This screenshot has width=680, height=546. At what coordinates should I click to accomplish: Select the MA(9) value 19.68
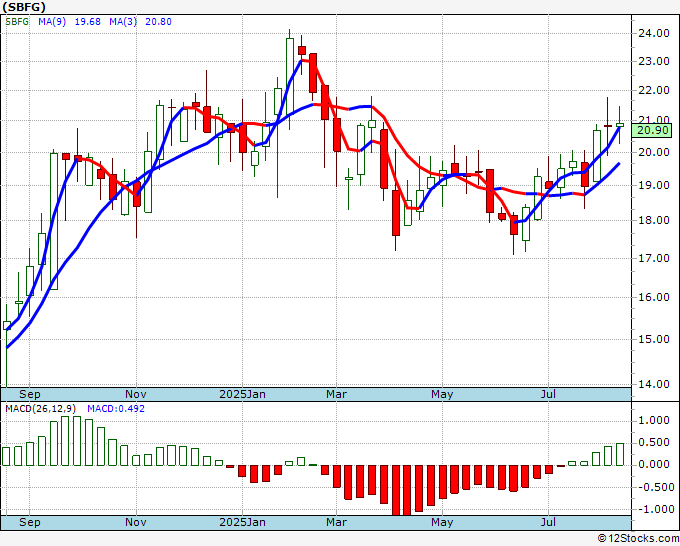(x=88, y=22)
